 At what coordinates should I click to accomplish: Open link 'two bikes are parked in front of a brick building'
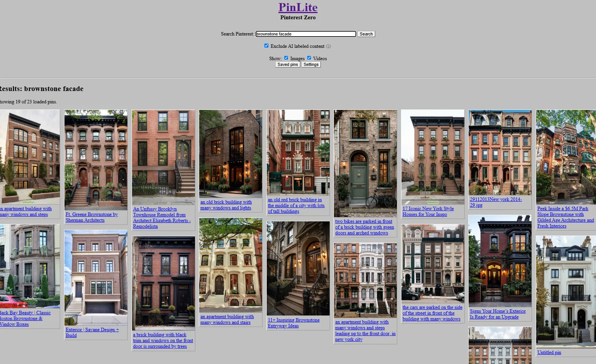coord(364,227)
